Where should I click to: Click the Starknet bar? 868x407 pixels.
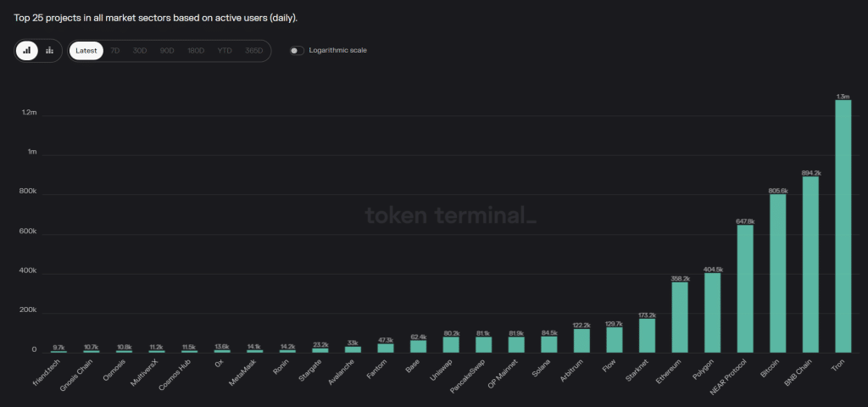[647, 336]
